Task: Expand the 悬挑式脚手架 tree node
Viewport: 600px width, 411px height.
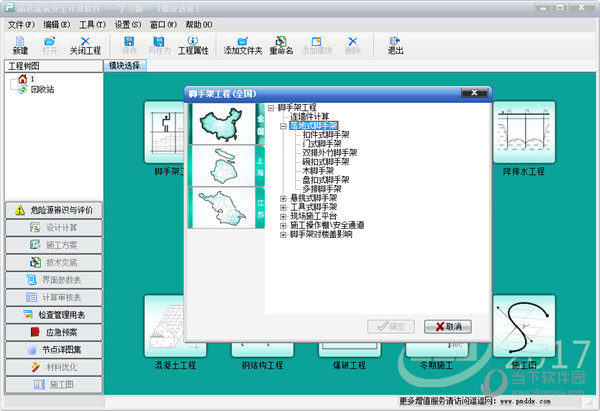Action: click(x=283, y=198)
